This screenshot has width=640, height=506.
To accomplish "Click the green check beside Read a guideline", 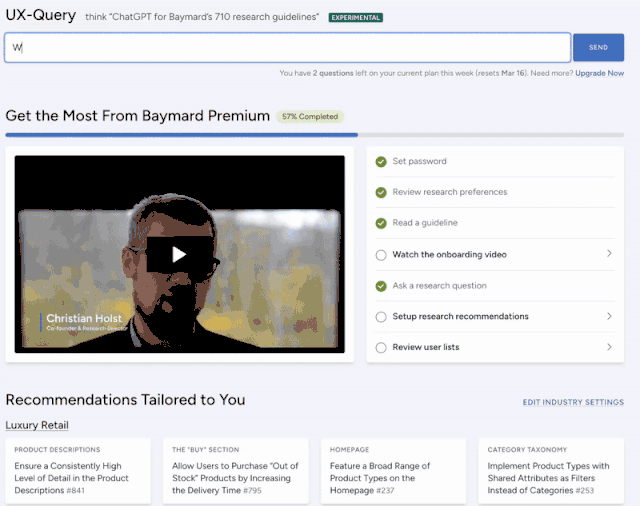I will tap(381, 223).
